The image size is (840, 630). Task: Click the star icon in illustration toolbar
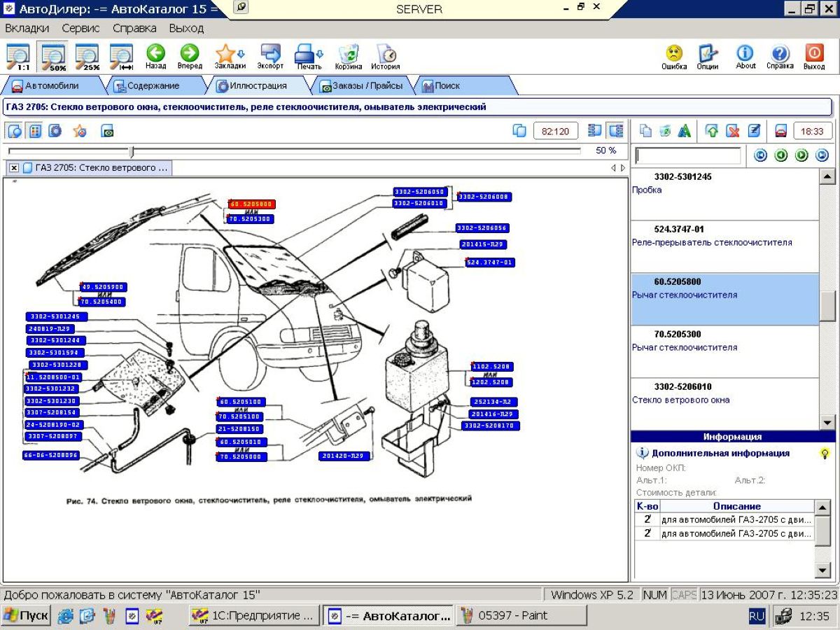[80, 131]
